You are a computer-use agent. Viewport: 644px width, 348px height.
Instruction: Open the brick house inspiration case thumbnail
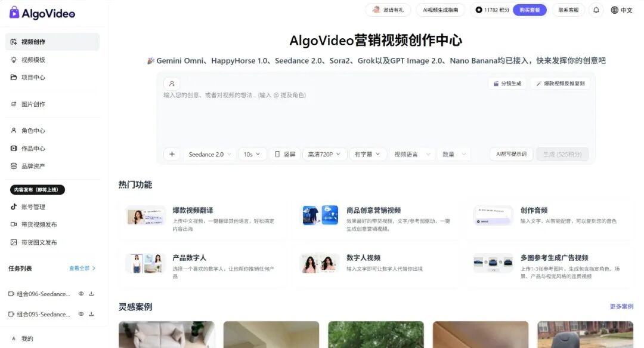[586, 334]
